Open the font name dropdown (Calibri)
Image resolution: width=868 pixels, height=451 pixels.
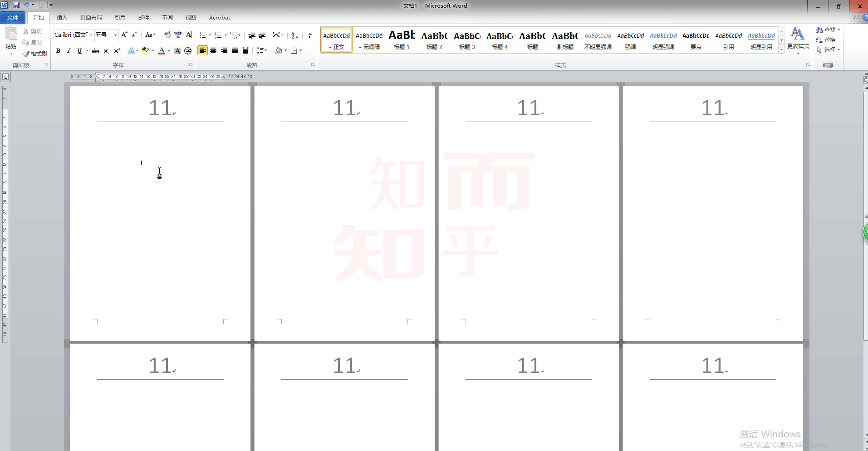91,35
